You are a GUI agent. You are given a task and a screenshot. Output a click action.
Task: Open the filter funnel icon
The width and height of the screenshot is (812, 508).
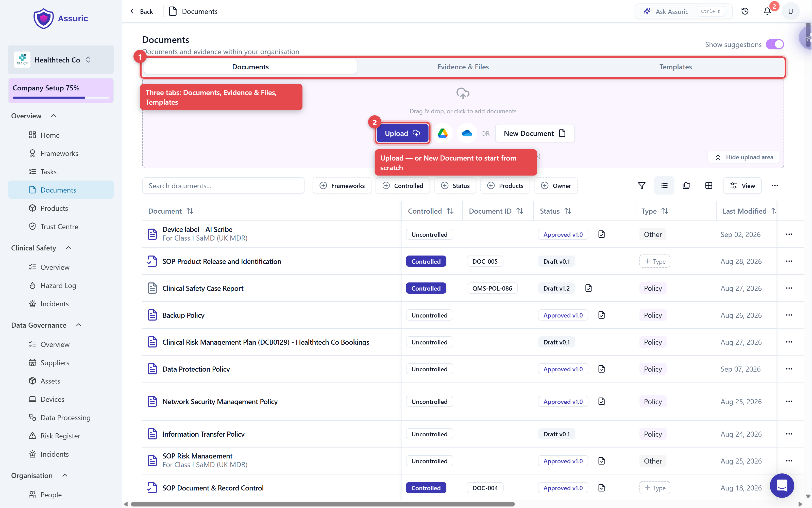point(641,185)
